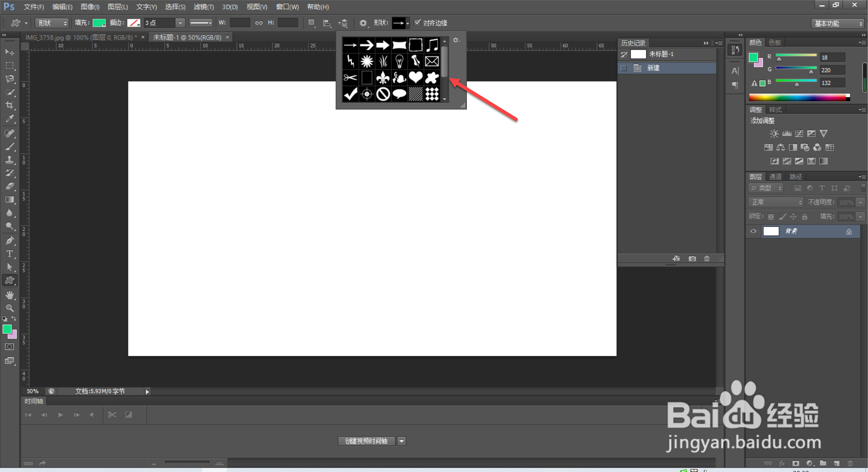This screenshot has height=472, width=868.
Task: Toggle history brush source box beside 新建
Action: (624, 68)
